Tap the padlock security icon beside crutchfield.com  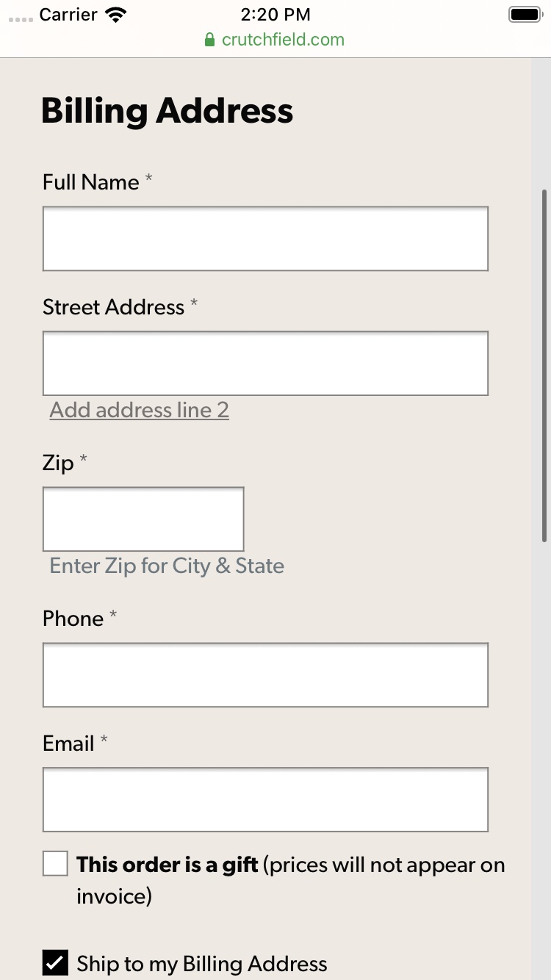pos(210,39)
